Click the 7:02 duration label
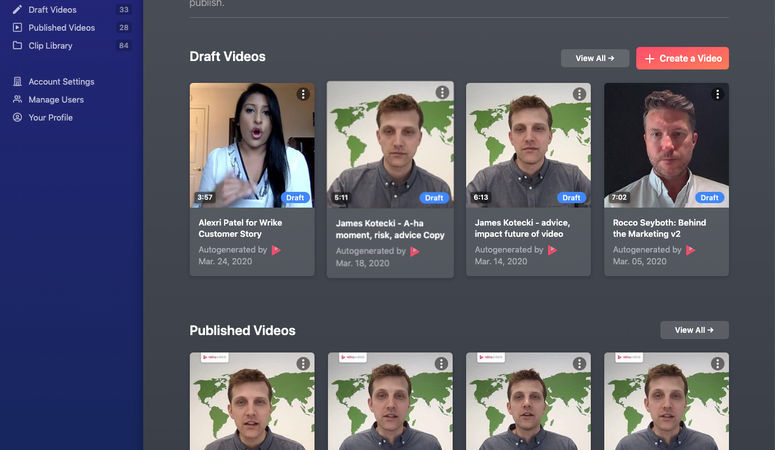This screenshot has width=775, height=450. tap(619, 197)
